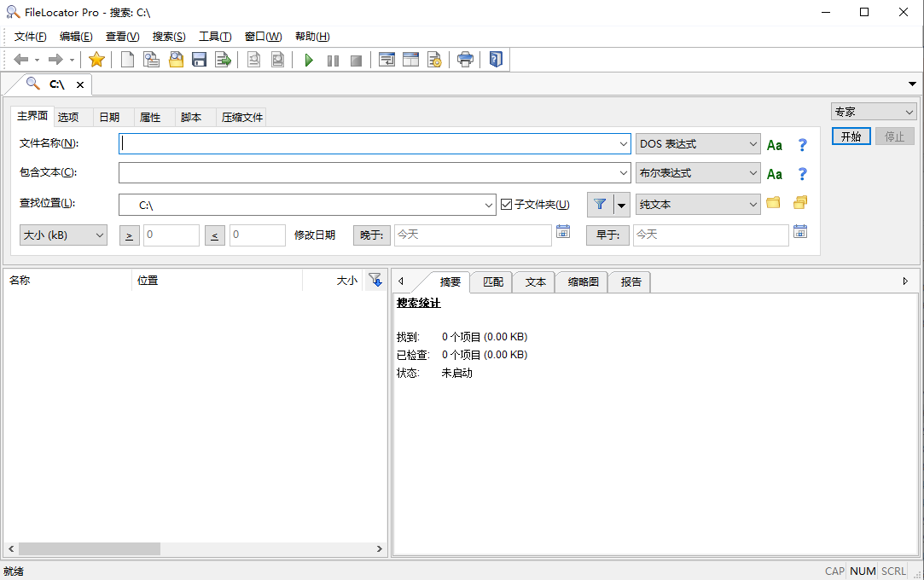Click the second greyed magnifier page icon

pyautogui.click(x=277, y=60)
